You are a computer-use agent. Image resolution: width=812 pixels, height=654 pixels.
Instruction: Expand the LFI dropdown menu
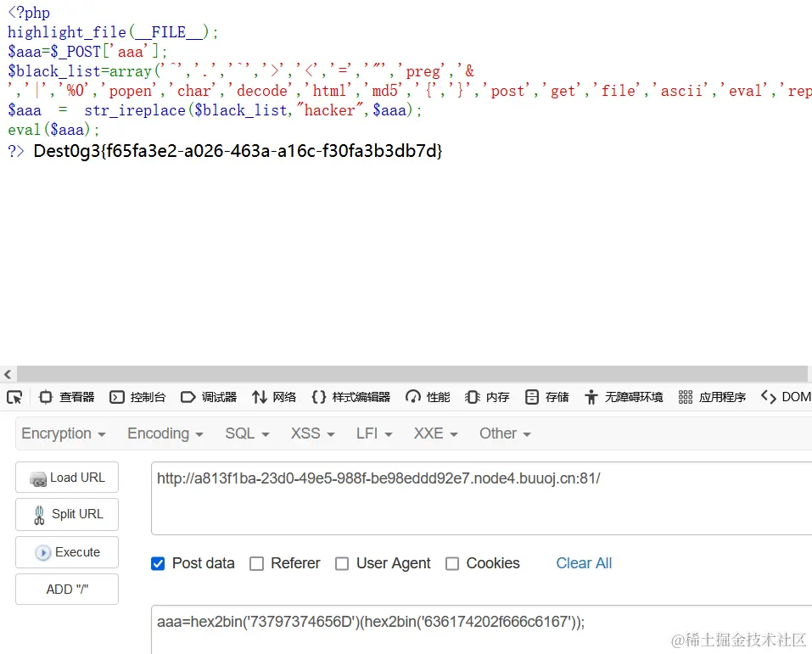pyautogui.click(x=374, y=433)
